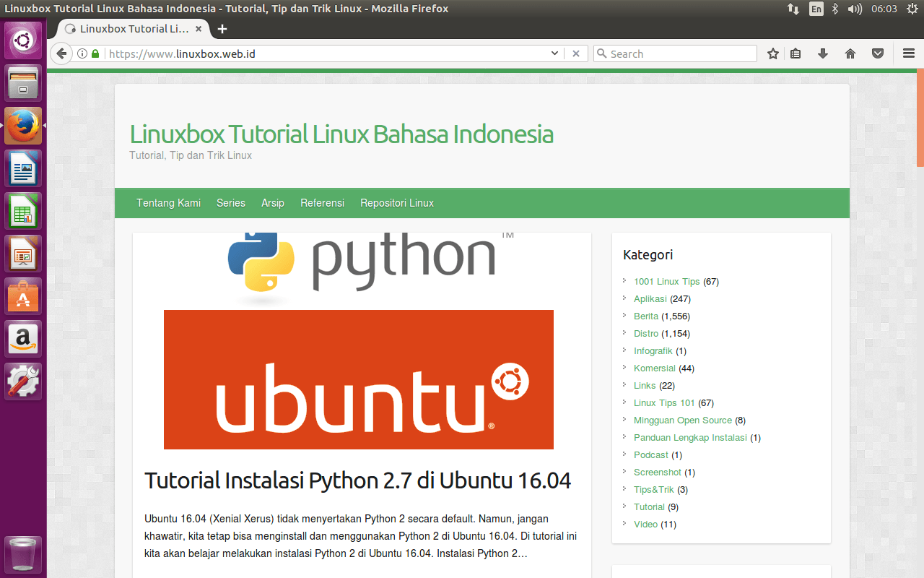This screenshot has height=578, width=924.
Task: Open Ubuntu Software center icon
Action: [x=24, y=296]
